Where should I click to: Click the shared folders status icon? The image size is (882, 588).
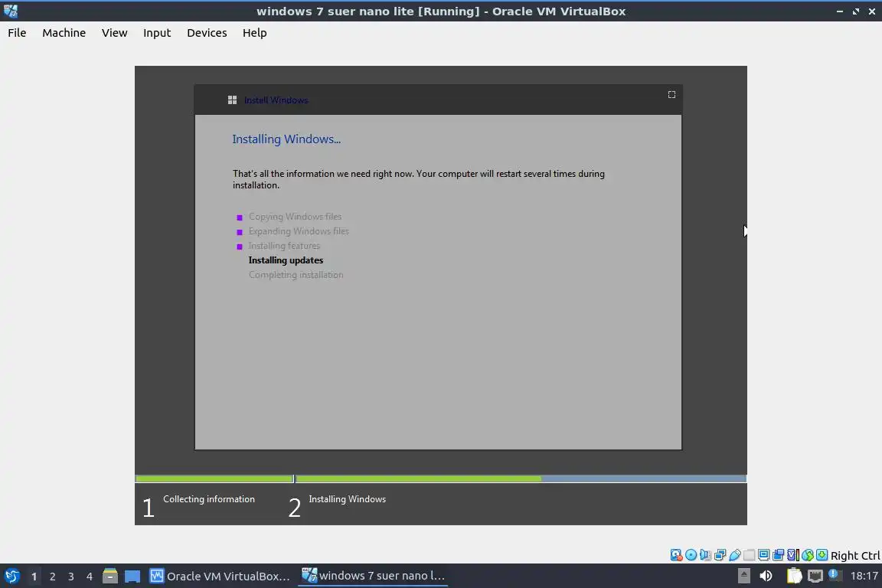(750, 555)
